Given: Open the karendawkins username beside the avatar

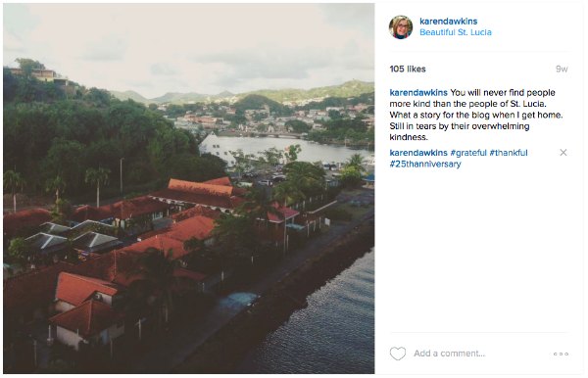Looking at the screenshot, I should (x=448, y=22).
